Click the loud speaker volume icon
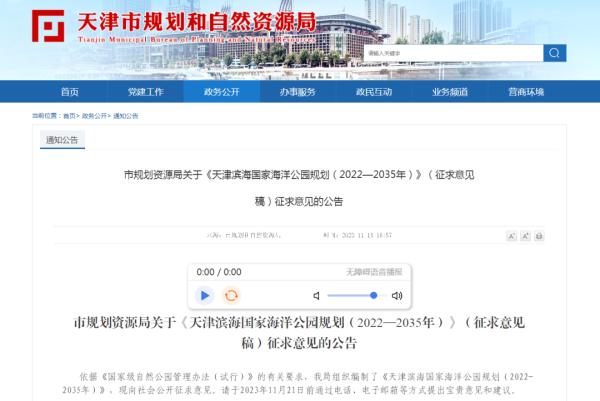The height and width of the screenshot is (401, 600). coord(397,296)
